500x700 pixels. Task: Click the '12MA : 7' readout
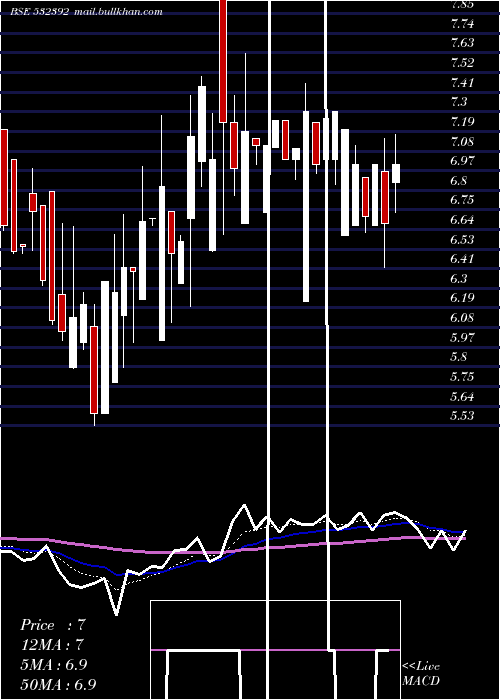point(52,645)
